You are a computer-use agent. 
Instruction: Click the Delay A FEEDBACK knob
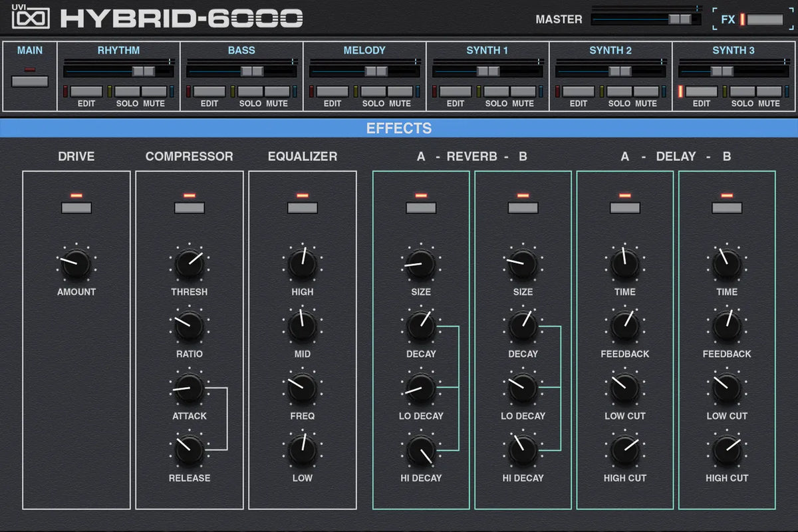624,327
